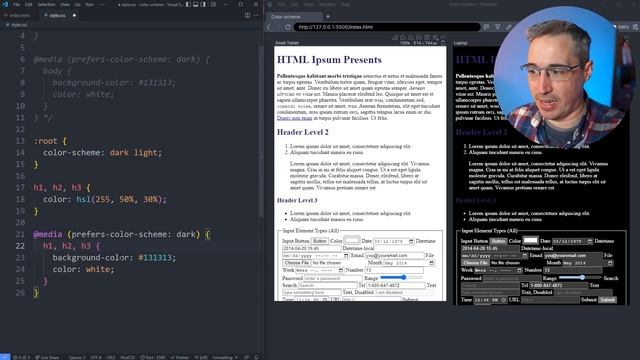Open Customize Layout icon in VS Code title bar

coord(213,4)
